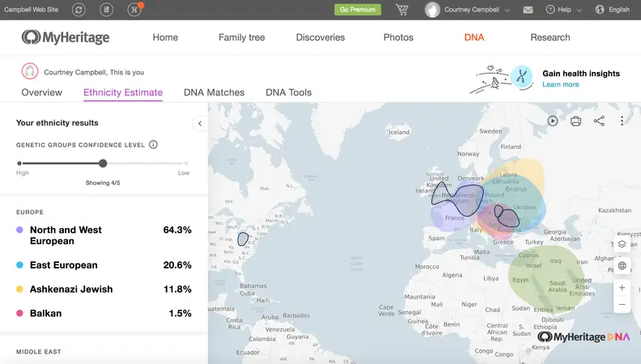
Task: Click the user avatar beside 'This is you'
Action: 30,71
